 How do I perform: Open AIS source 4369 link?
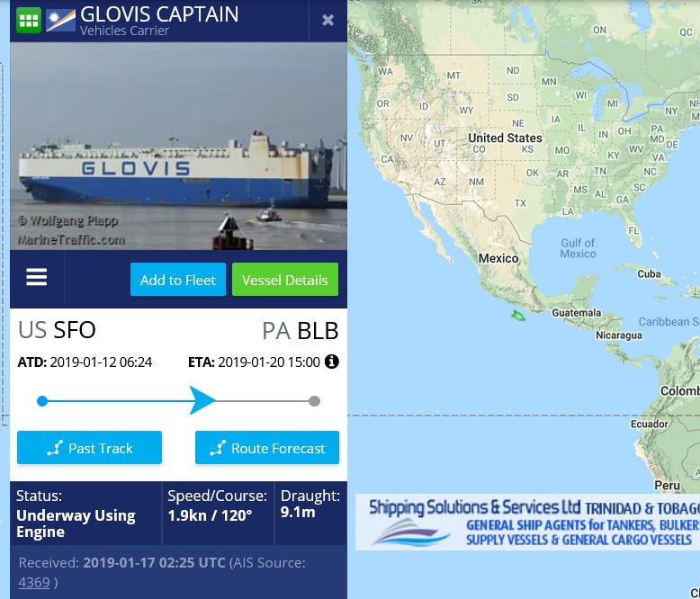tap(34, 583)
